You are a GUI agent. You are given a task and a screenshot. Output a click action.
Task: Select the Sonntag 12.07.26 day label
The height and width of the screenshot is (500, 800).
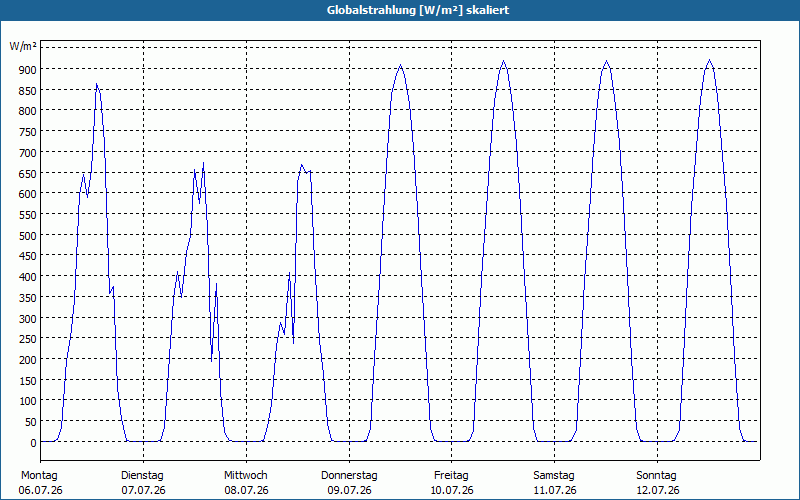(657, 483)
